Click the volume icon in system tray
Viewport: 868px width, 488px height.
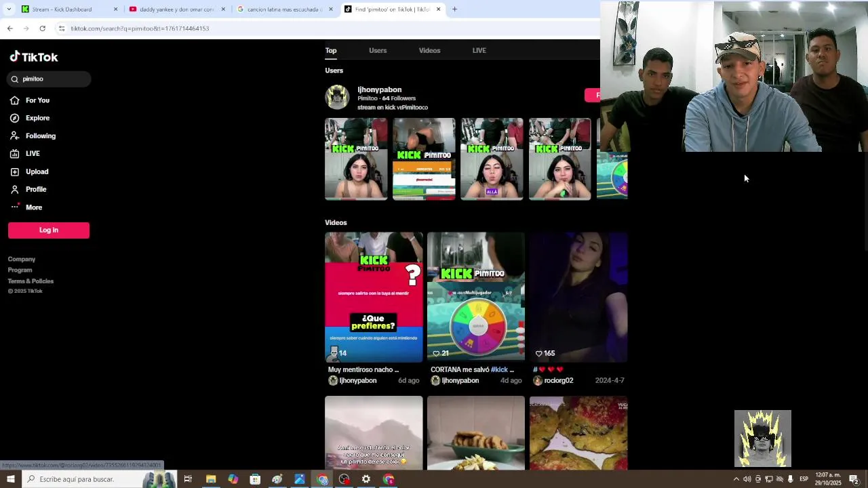[747, 479]
